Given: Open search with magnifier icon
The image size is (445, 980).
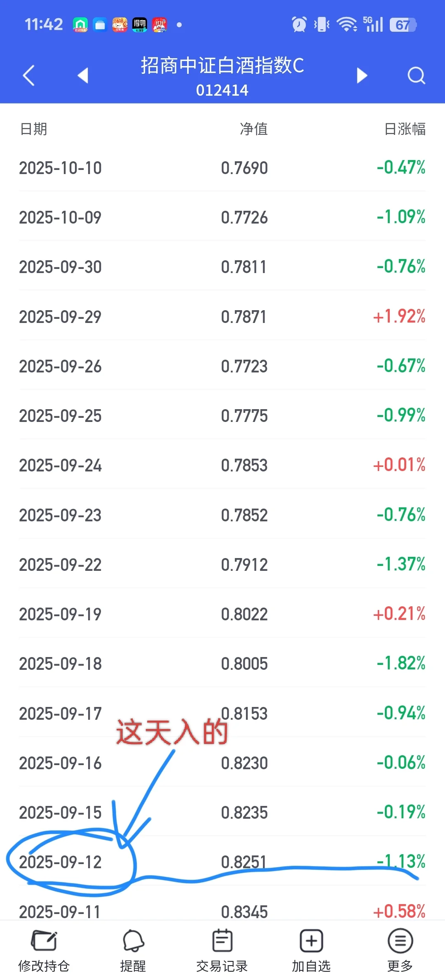Looking at the screenshot, I should click(416, 75).
